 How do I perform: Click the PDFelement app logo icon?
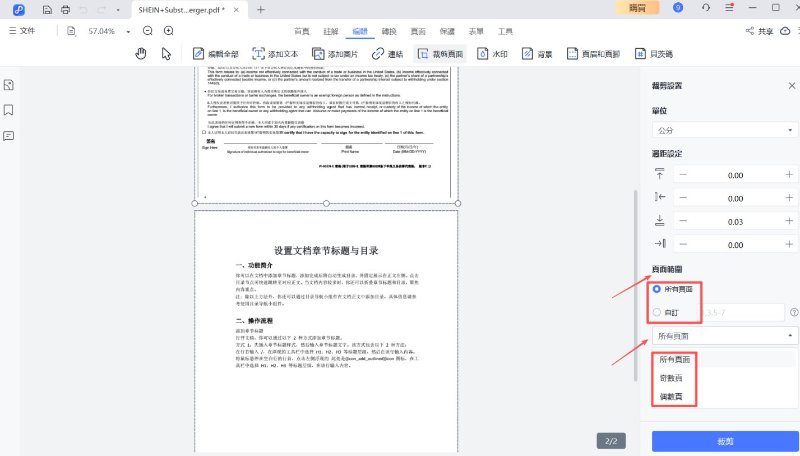(x=18, y=9)
